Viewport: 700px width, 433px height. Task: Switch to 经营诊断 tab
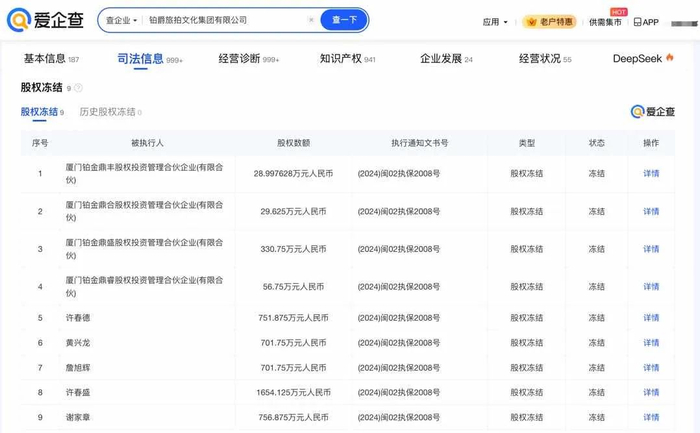(x=248, y=59)
